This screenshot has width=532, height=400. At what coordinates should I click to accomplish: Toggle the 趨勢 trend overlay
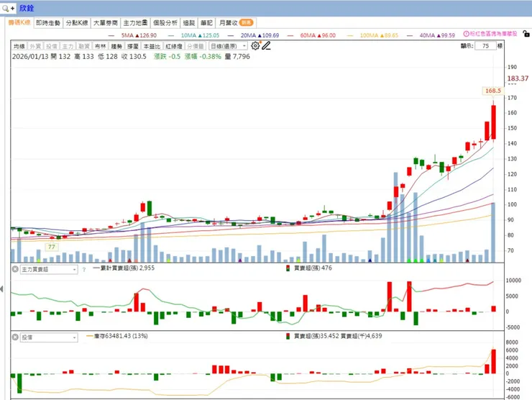tap(116, 46)
